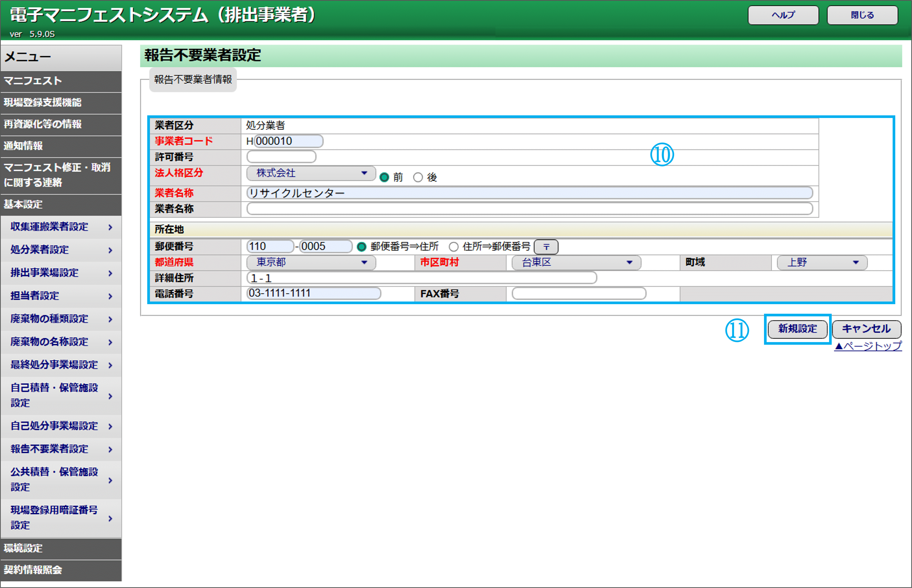The image size is (912, 588).
Task: Click chevron arrow beside 報告不要業者設定
Action: (x=110, y=449)
